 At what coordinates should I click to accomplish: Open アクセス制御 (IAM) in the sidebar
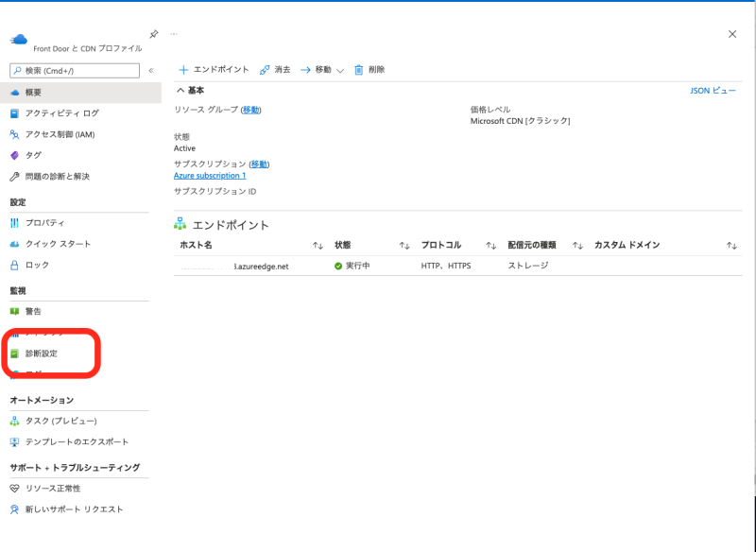pos(60,134)
